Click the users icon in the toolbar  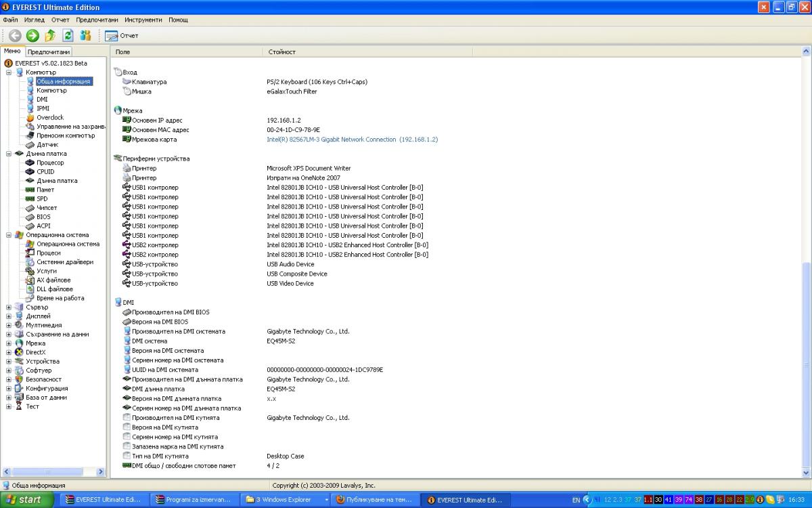(x=85, y=35)
